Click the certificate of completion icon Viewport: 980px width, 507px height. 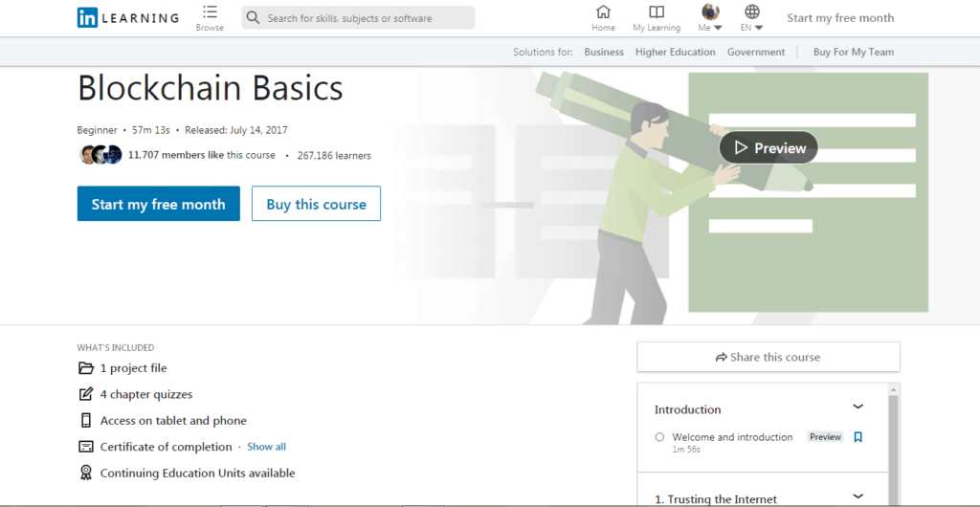(85, 447)
